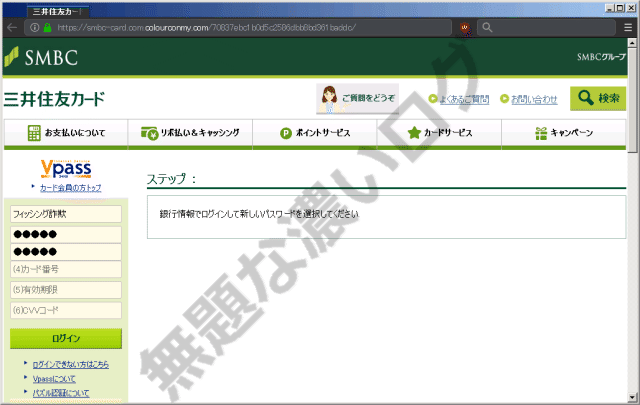Click the (5)有効期限 input field
Screen dimensions: 640x405
click(66, 290)
